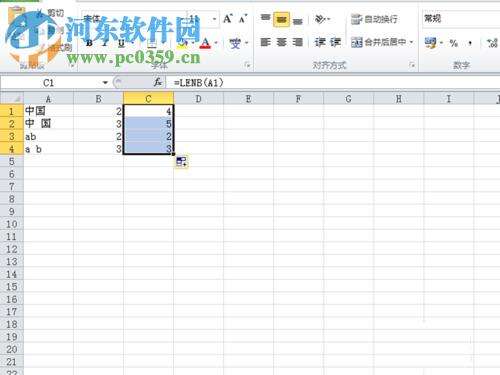Expand the Name Box dropdown arrow
This screenshot has width=500, height=375.
point(105,82)
